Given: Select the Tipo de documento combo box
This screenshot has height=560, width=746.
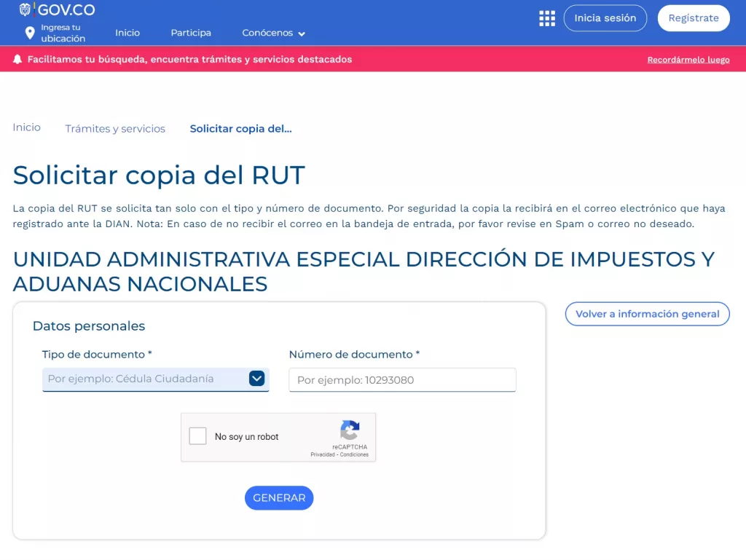Looking at the screenshot, I should click(146, 379).
